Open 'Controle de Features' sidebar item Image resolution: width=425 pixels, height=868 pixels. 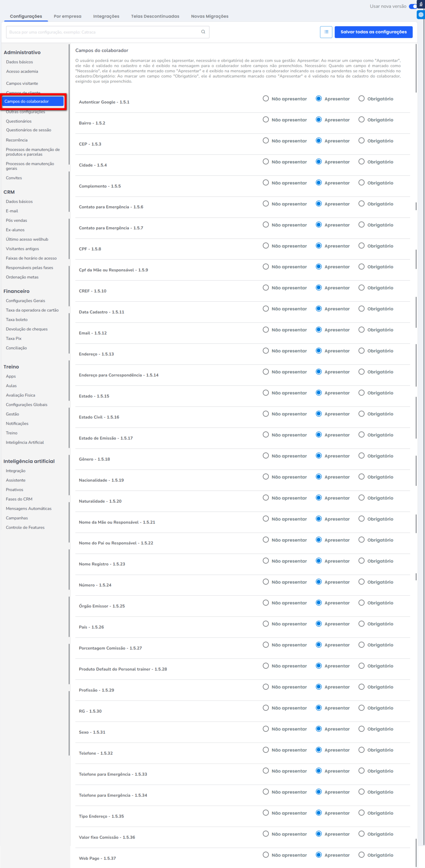tap(25, 527)
